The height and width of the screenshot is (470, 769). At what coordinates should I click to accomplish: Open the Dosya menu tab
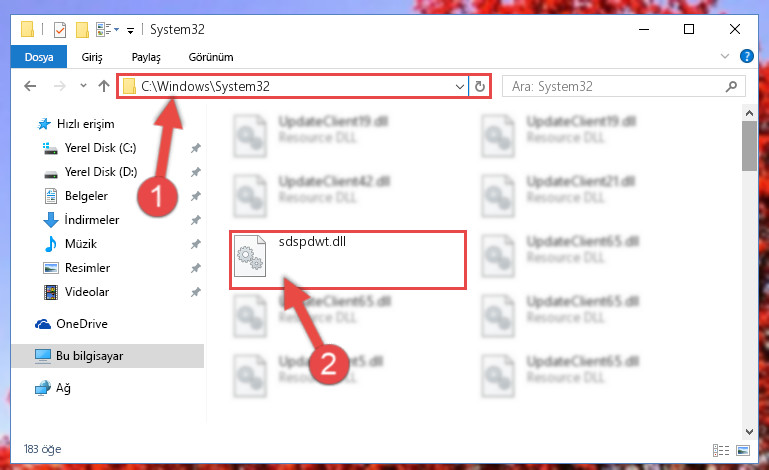39,57
